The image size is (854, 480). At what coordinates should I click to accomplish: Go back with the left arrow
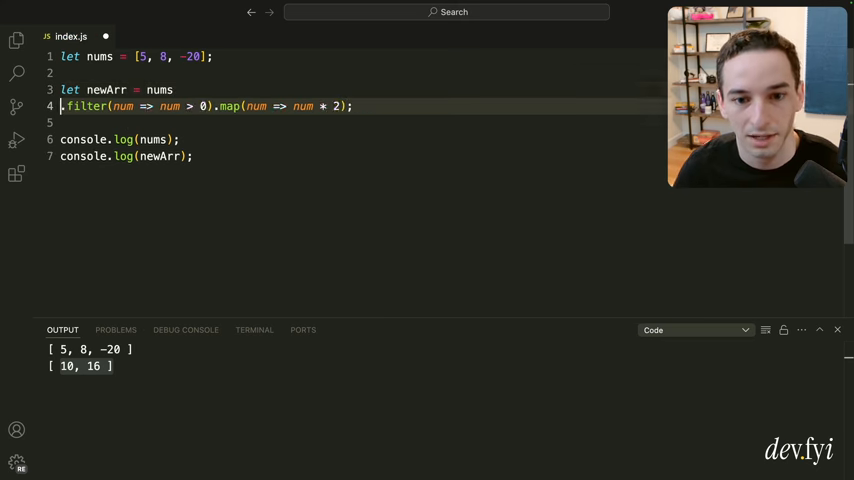point(251,12)
